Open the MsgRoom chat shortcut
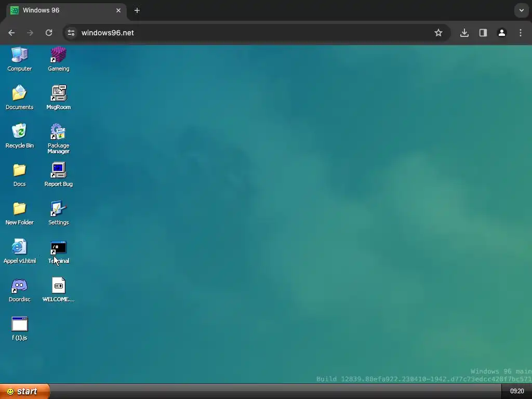This screenshot has width=532, height=399. pos(58,98)
